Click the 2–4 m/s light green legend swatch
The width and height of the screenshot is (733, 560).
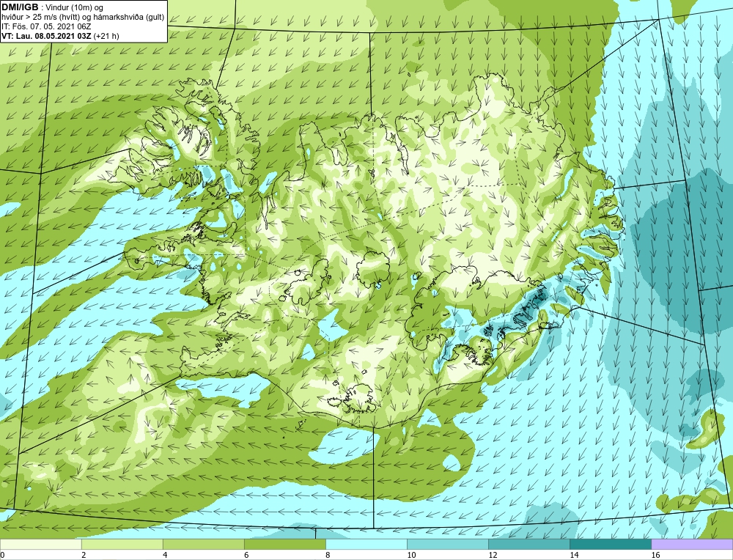(x=122, y=544)
